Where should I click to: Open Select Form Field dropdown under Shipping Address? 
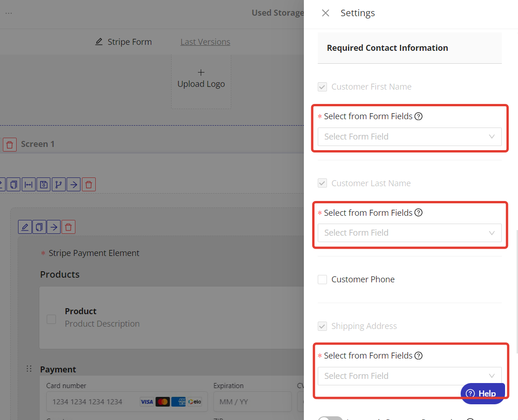coord(409,376)
